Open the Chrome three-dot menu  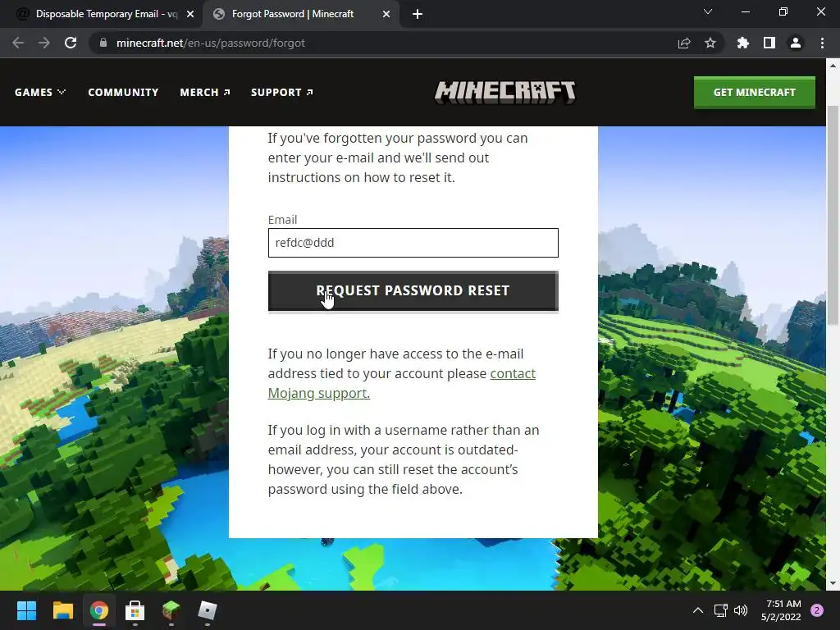(822, 43)
